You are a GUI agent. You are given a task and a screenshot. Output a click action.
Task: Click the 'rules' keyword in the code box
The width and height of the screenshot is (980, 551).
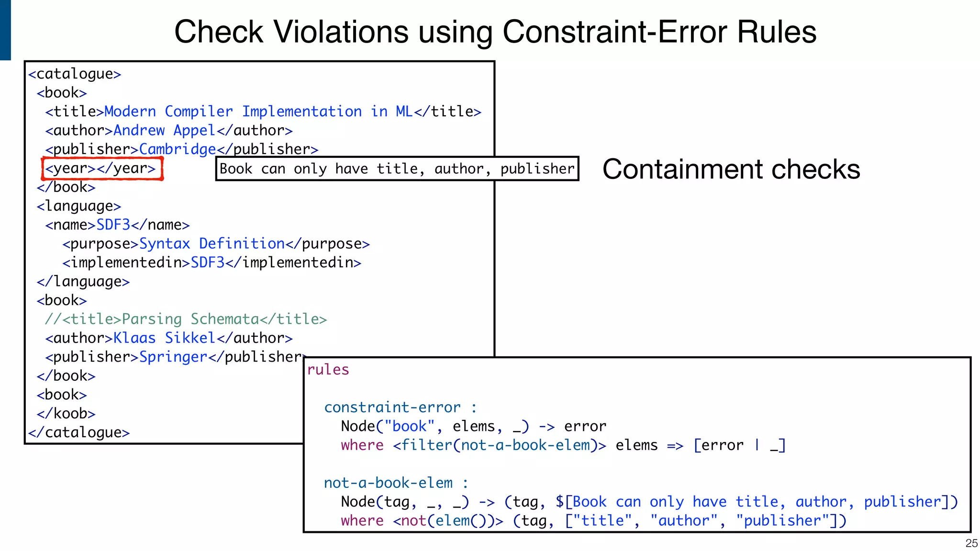pyautogui.click(x=328, y=370)
